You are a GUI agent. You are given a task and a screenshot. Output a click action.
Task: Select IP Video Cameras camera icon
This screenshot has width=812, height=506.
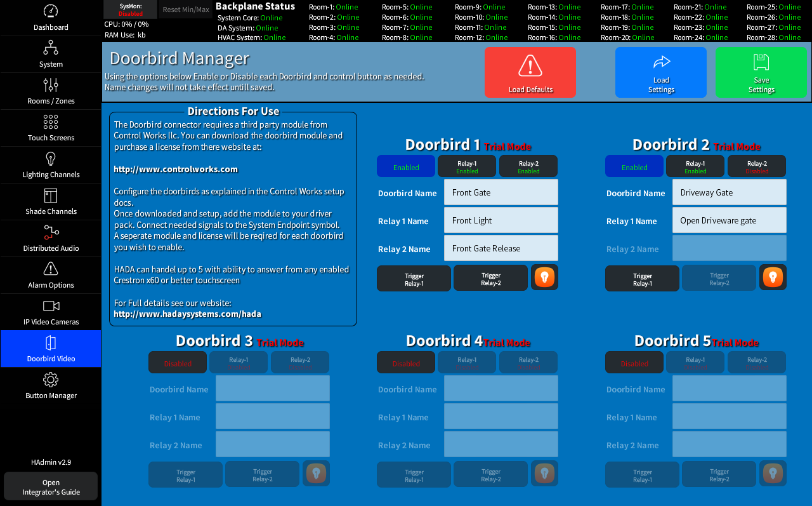click(x=51, y=305)
